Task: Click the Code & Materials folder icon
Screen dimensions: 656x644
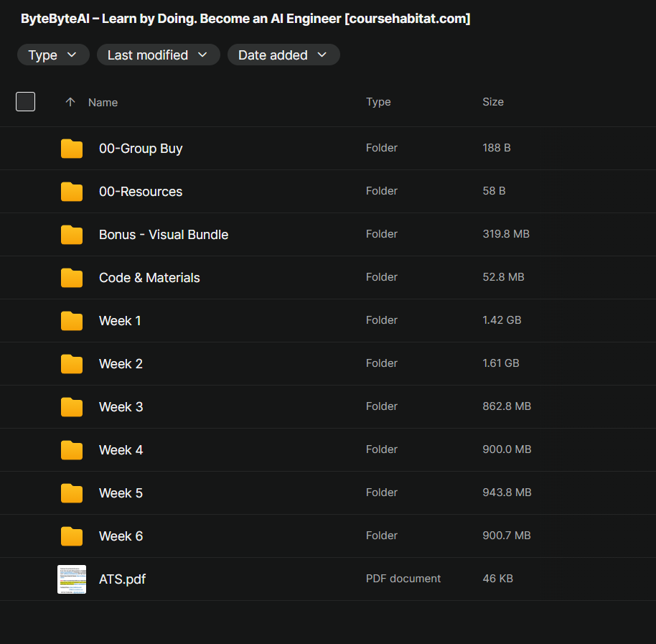Action: [x=72, y=278]
